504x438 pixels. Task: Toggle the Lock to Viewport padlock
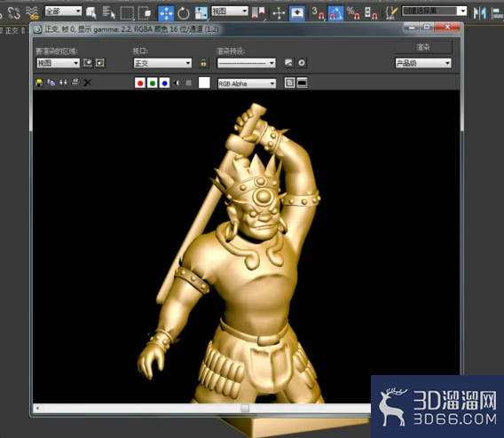(x=203, y=63)
